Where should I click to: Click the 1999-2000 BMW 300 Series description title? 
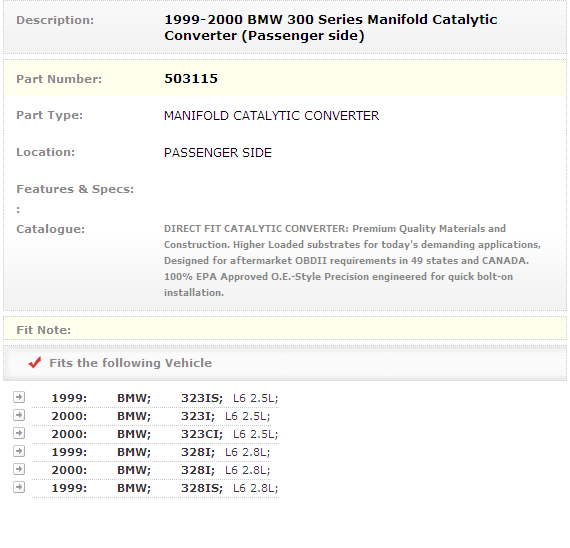(x=330, y=28)
